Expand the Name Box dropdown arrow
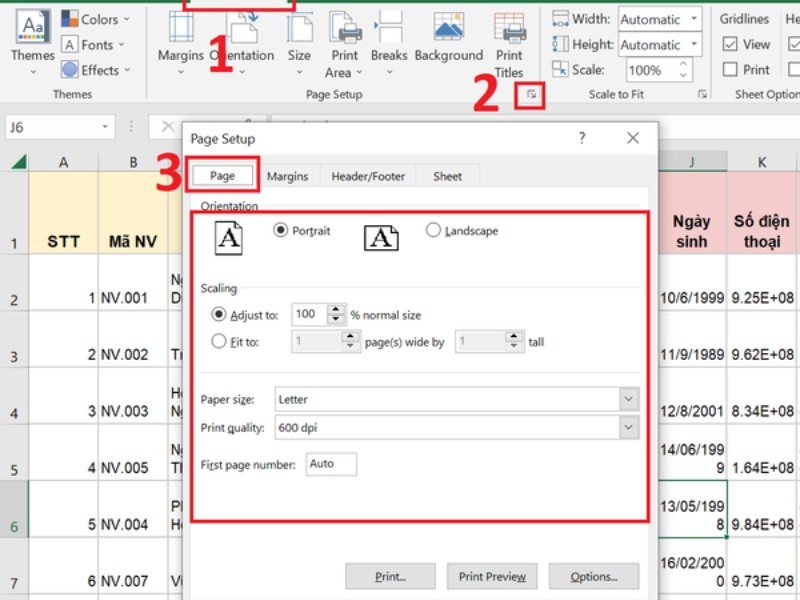This screenshot has height=600, width=800. [105, 127]
